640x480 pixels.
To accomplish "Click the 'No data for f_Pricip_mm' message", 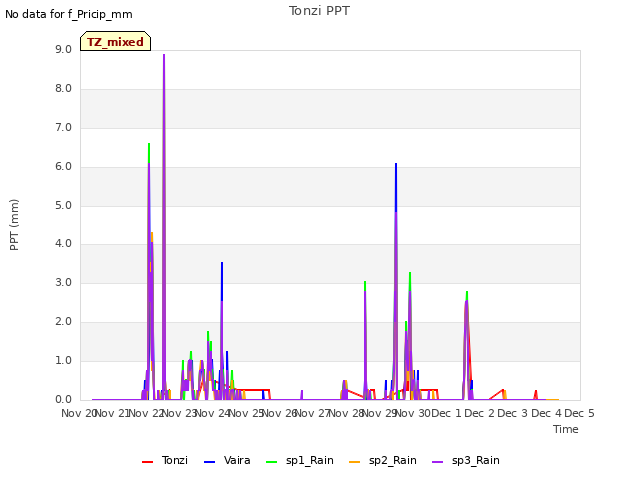I will click(69, 14).
